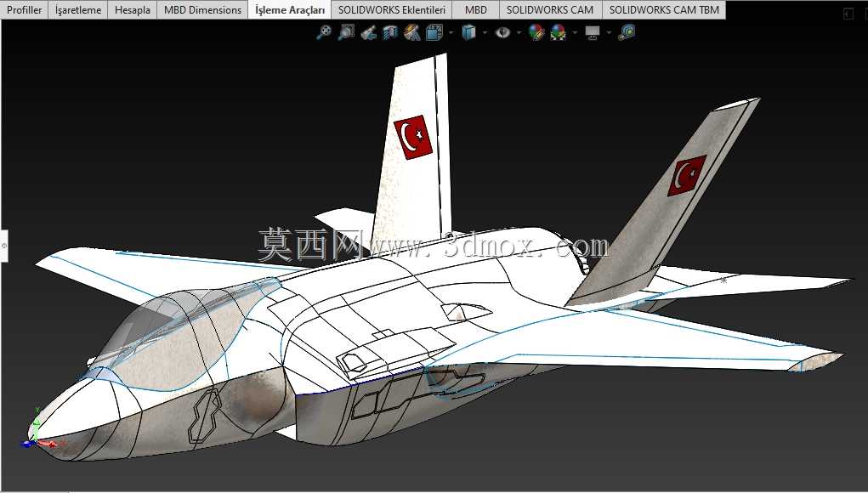The width and height of the screenshot is (868, 493).
Task: Expand the Hide/Show Items dropdown arrow
Action: 518,32
